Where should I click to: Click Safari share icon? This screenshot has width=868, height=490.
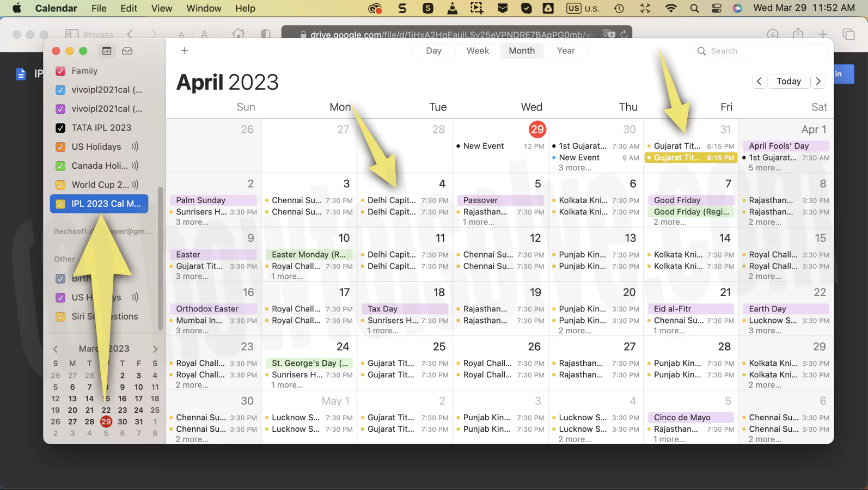(x=798, y=34)
